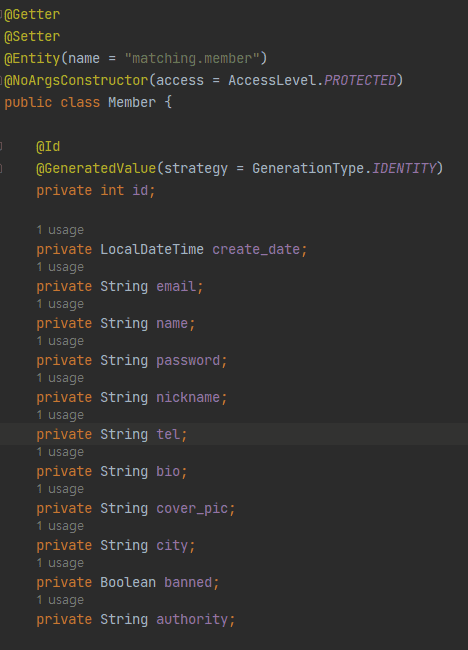This screenshot has height=650, width=468.
Task: Click the @Entity annotation
Action: pos(32,58)
